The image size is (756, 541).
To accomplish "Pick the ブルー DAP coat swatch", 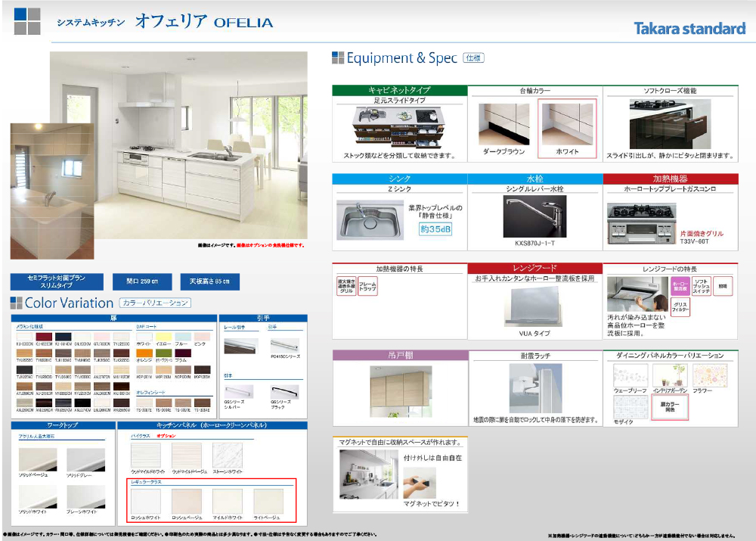I will coord(183,337).
